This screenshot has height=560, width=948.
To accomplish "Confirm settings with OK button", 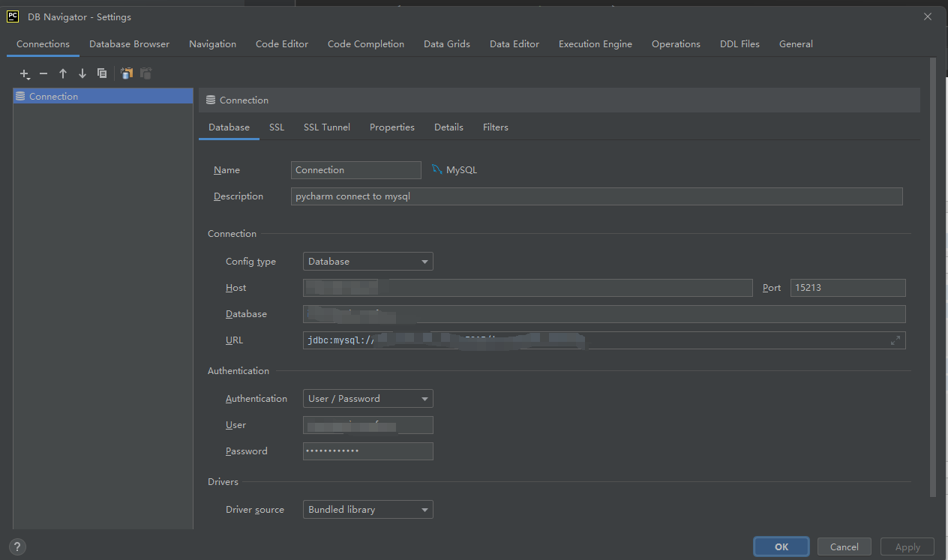I will coord(781,547).
